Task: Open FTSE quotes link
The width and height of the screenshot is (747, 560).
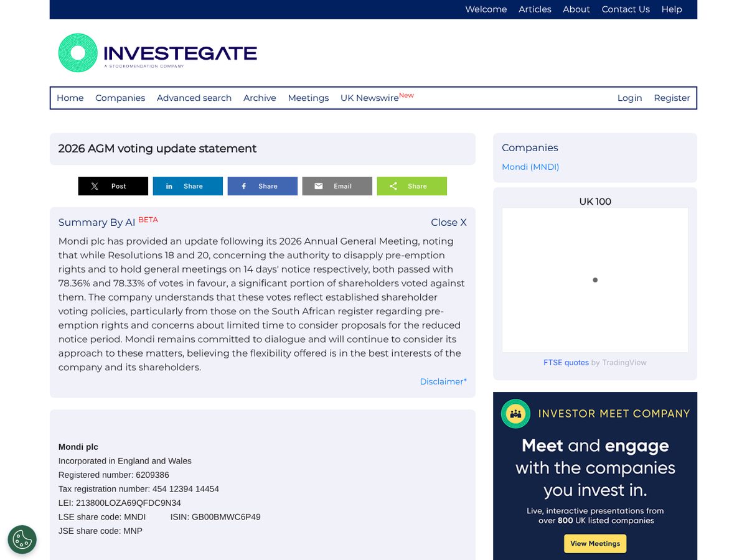Action: point(566,363)
